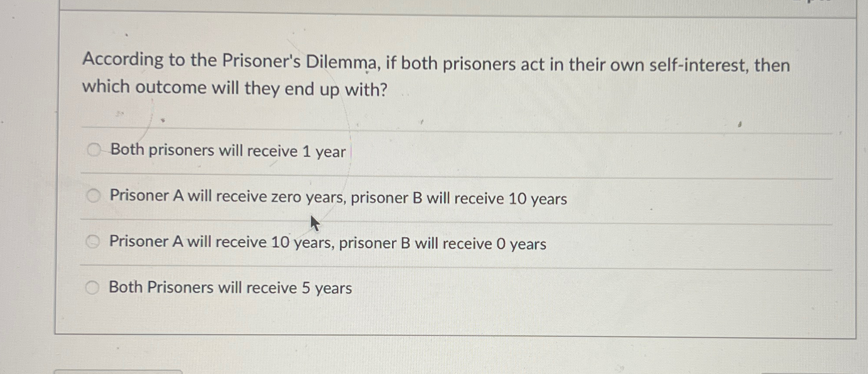Viewport: 868px width, 374px height.
Task: Click the answer mentioning prisoner B receiving 0 years
Action: point(327,243)
